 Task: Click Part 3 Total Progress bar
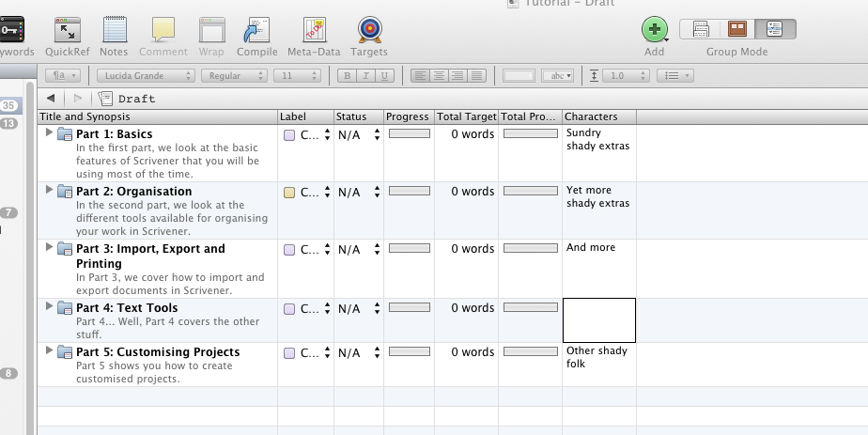(x=531, y=248)
